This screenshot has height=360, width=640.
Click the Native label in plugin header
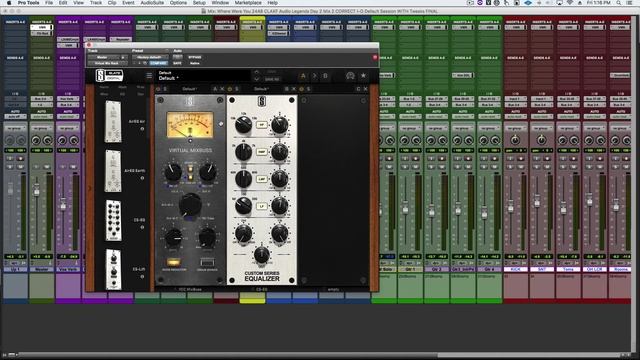pyautogui.click(x=195, y=63)
